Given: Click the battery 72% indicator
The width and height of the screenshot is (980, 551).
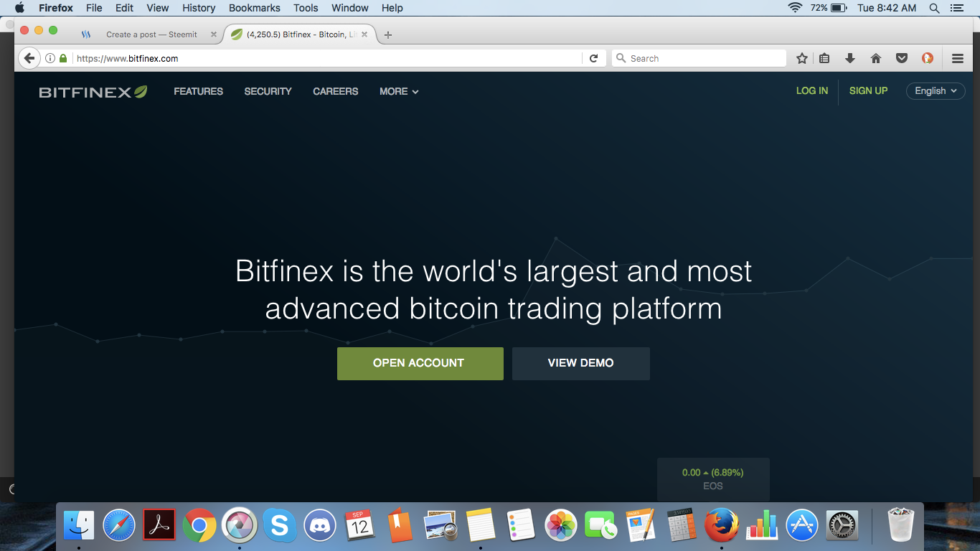Looking at the screenshot, I should (x=829, y=8).
